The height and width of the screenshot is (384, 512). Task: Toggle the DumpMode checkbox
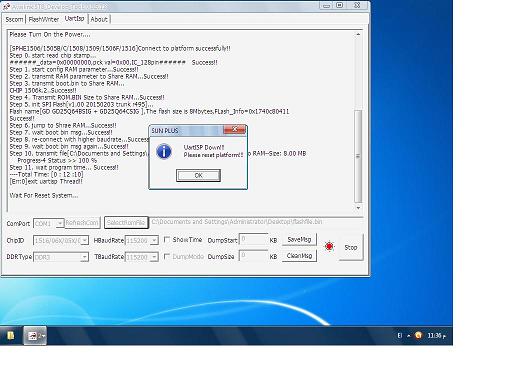[x=167, y=256]
